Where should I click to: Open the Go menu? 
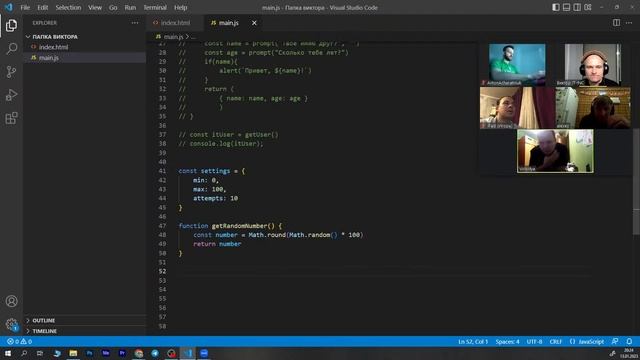coord(113,7)
